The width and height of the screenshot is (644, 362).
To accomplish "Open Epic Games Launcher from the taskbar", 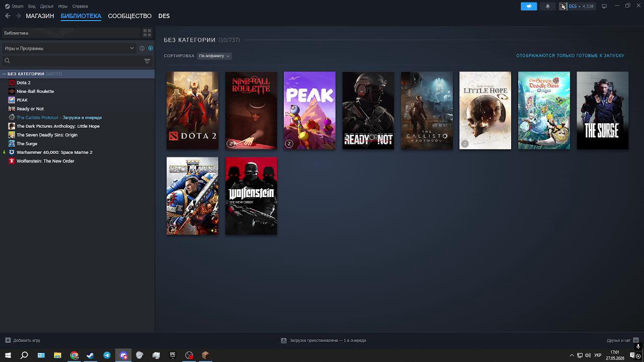I will tap(173, 355).
